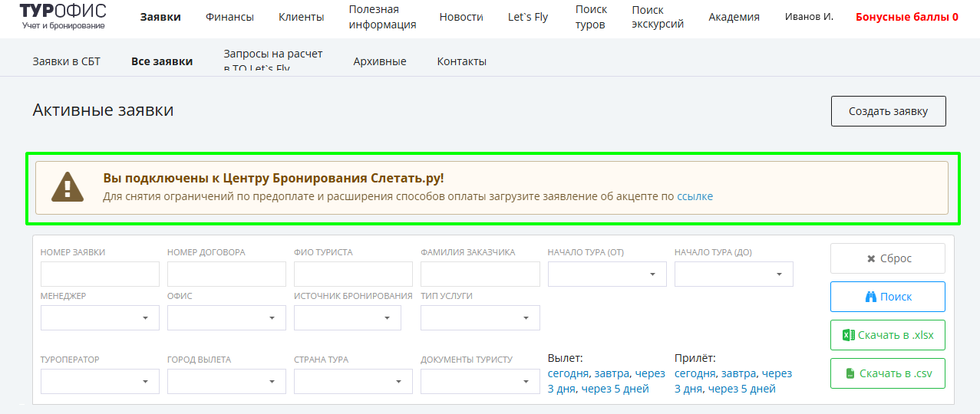Open the Тип услуги dropdown
980x414 pixels.
click(x=480, y=317)
